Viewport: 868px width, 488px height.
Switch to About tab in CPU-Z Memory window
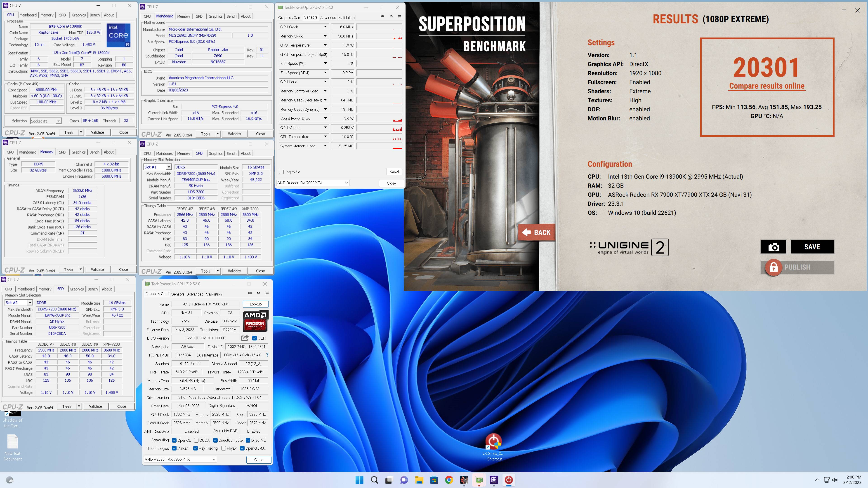[108, 152]
